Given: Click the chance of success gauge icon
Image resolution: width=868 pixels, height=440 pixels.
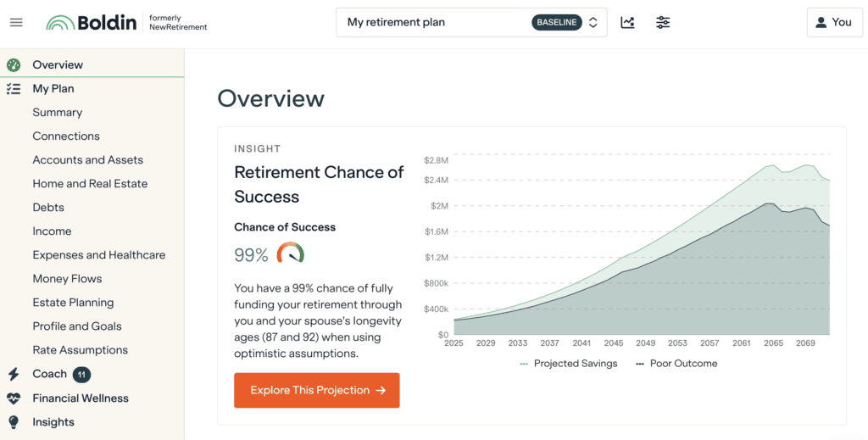Looking at the screenshot, I should [290, 253].
